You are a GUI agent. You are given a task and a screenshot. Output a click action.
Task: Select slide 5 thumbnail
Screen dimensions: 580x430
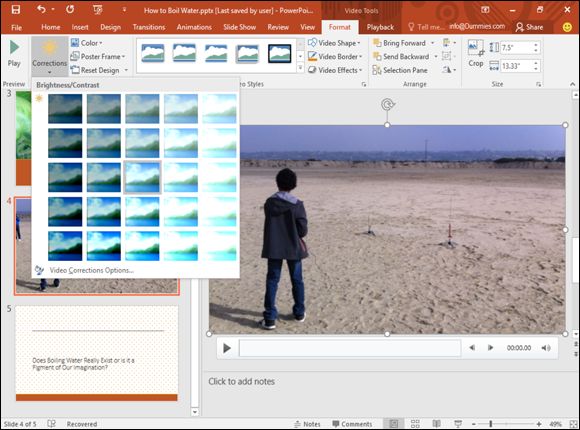tap(97, 353)
